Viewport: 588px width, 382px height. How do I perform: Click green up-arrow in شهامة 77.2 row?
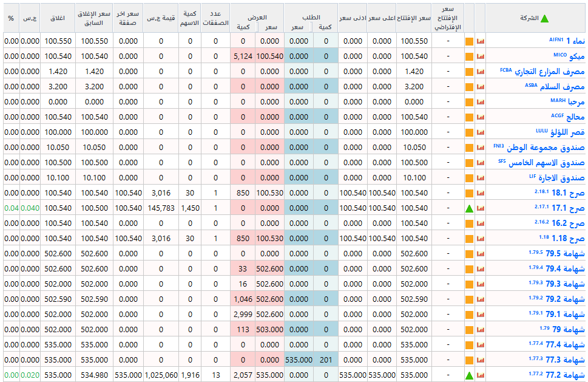[x=469, y=375]
